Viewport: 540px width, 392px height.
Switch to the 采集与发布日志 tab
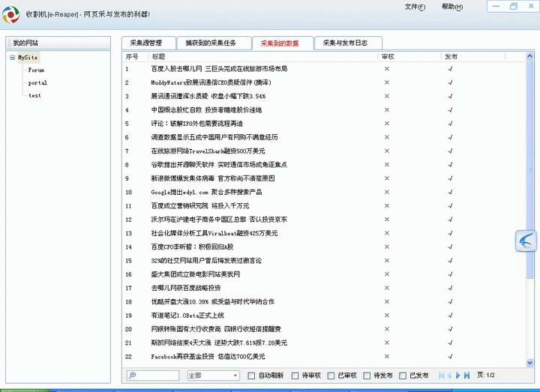click(348, 43)
